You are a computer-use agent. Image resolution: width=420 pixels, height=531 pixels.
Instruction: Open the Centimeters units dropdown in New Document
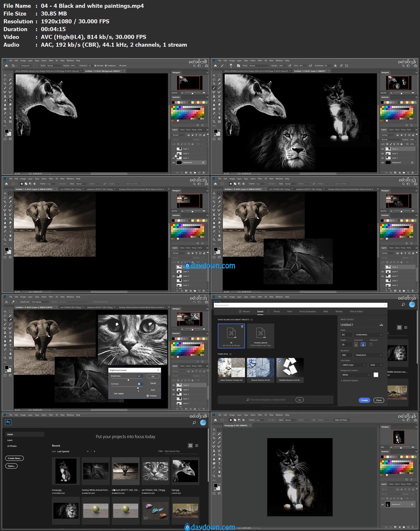(x=369, y=335)
